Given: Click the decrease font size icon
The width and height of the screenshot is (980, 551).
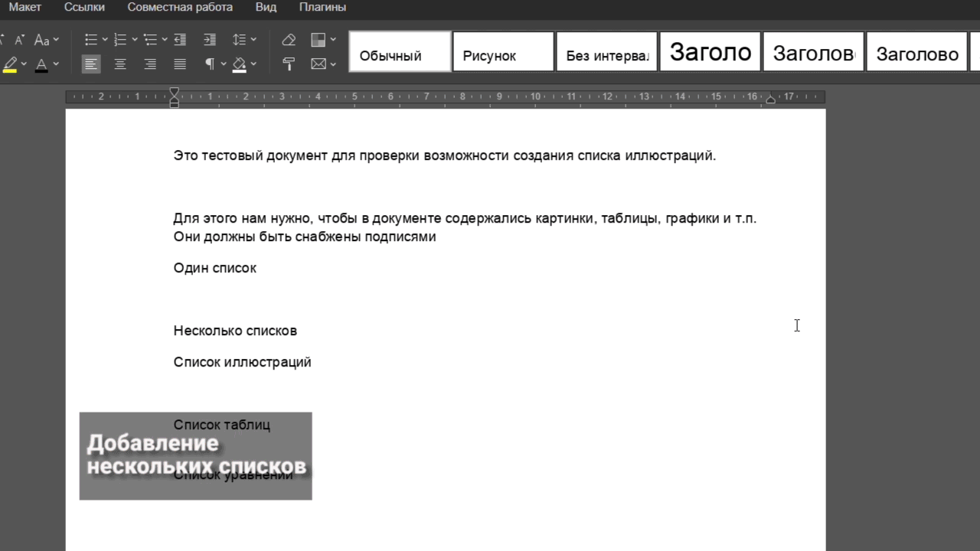Looking at the screenshot, I should [20, 40].
